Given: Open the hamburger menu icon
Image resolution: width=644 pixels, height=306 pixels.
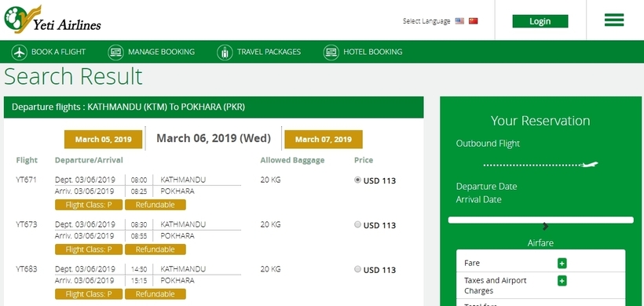Looking at the screenshot, I should pyautogui.click(x=614, y=20).
